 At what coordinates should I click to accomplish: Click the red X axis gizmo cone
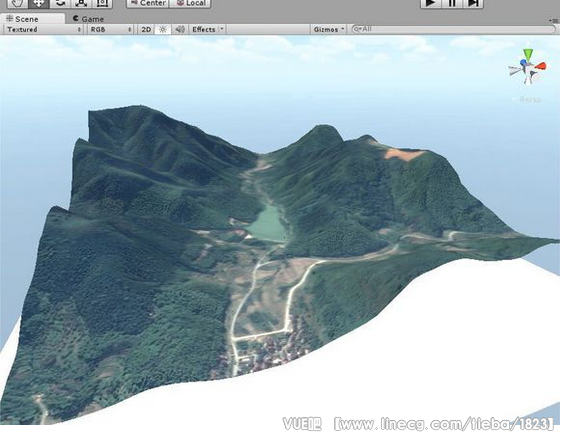[541, 66]
